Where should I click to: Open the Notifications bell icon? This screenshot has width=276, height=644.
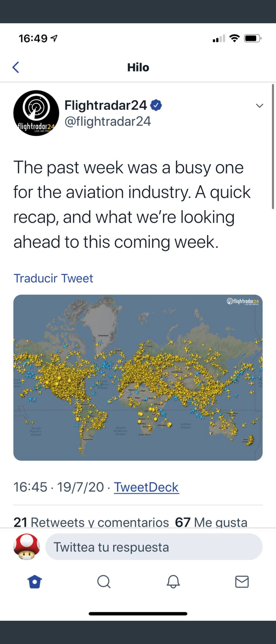click(x=173, y=582)
